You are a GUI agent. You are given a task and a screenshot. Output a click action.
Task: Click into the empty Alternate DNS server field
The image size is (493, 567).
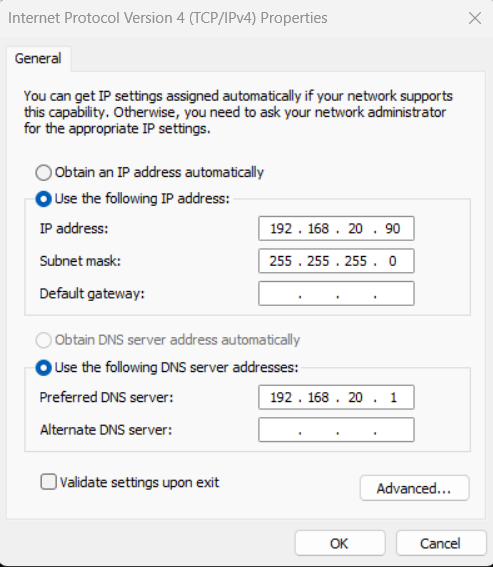click(336, 430)
